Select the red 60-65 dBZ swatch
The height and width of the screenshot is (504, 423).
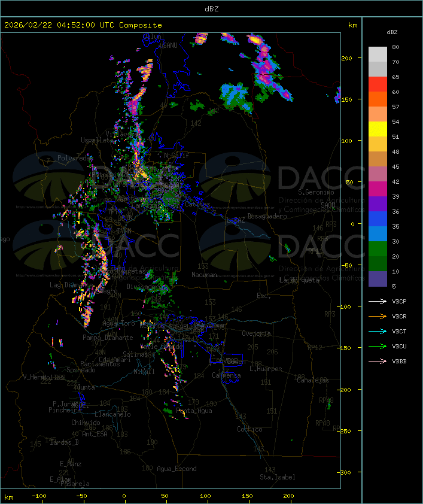[378, 84]
